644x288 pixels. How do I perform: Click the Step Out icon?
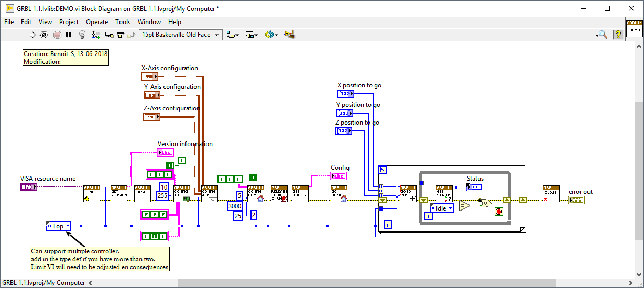point(131,35)
